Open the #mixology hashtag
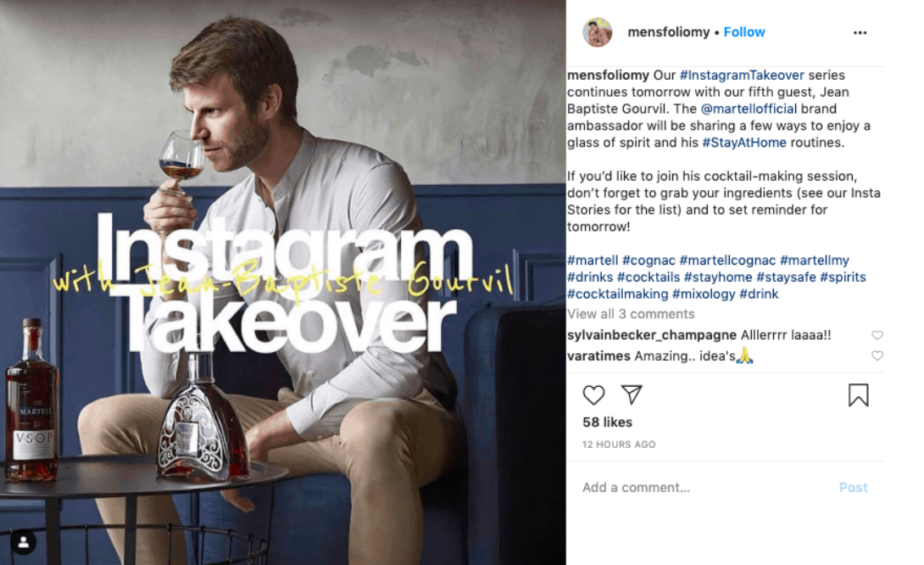Screen dimensions: 924x565 [703, 294]
